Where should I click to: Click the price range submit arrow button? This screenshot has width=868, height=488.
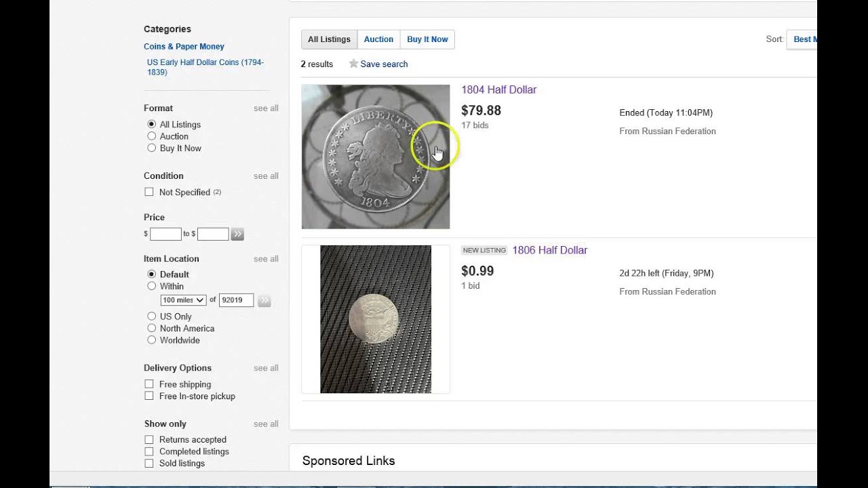(x=237, y=235)
